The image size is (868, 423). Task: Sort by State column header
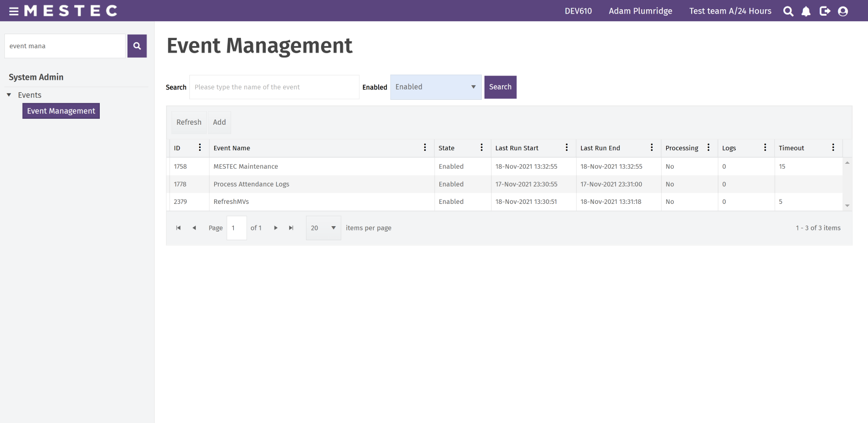click(x=446, y=148)
